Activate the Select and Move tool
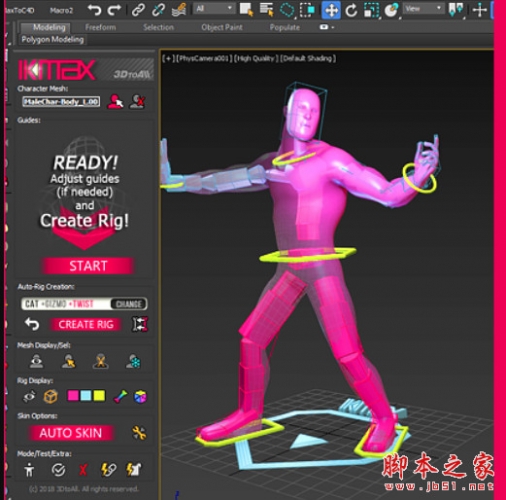 [331, 10]
